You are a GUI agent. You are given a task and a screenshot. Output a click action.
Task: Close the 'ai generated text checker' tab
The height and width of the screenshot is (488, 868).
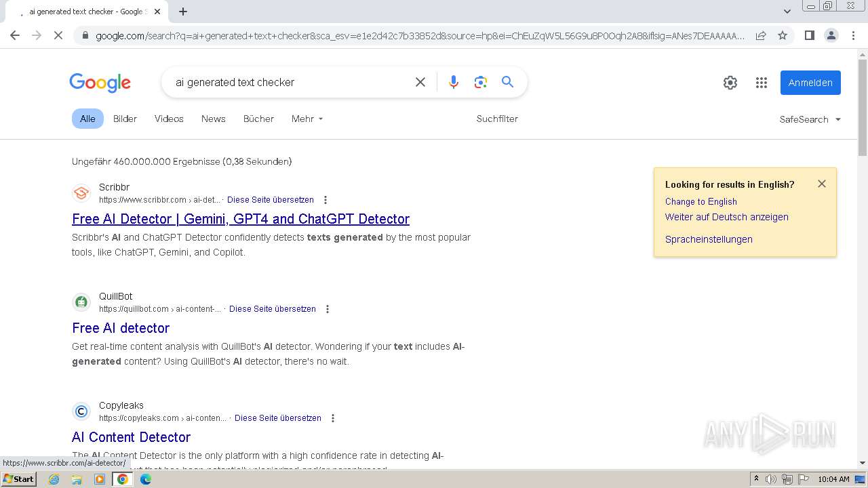pyautogui.click(x=157, y=12)
